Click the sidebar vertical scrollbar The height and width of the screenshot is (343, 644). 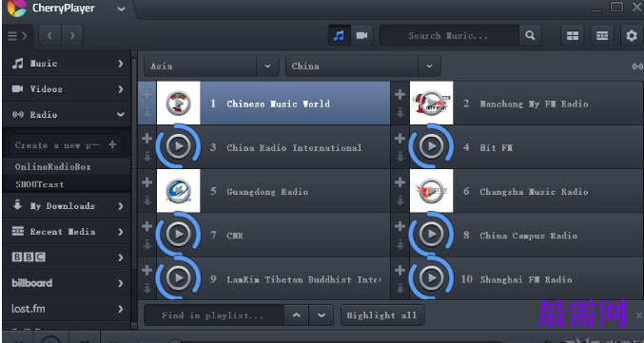click(134, 164)
